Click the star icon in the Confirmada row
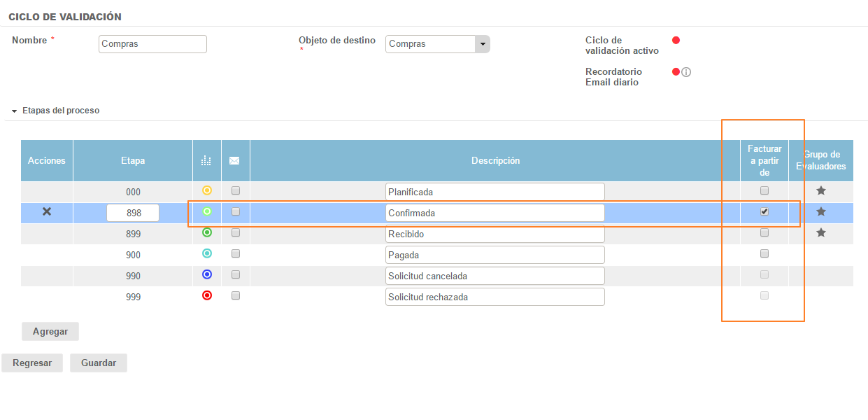Viewport: 868px width, 420px height. coord(821,211)
